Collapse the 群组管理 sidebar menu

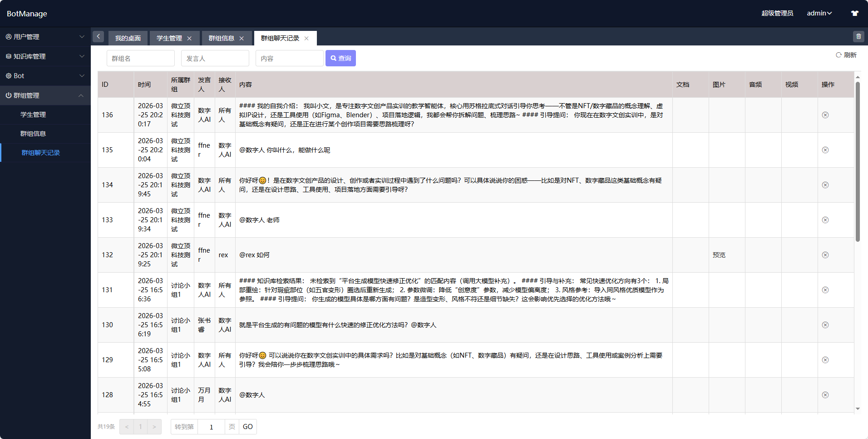[45, 95]
